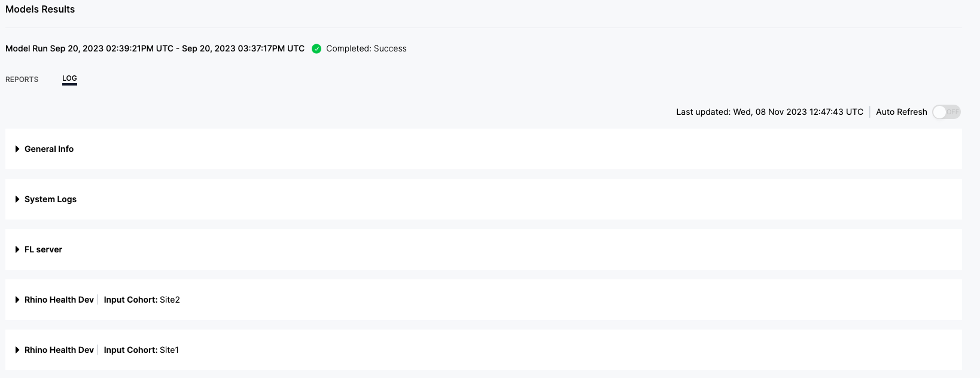
Task: Expand the General Info section arrow
Action: point(17,149)
